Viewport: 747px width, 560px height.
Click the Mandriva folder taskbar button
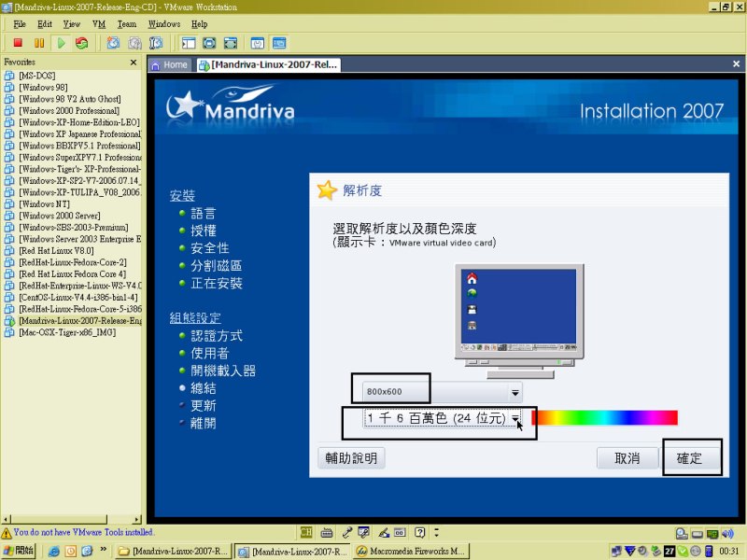click(174, 552)
